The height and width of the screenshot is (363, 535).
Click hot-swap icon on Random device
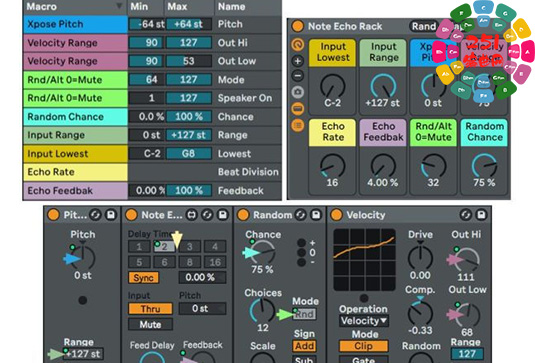[300, 215]
